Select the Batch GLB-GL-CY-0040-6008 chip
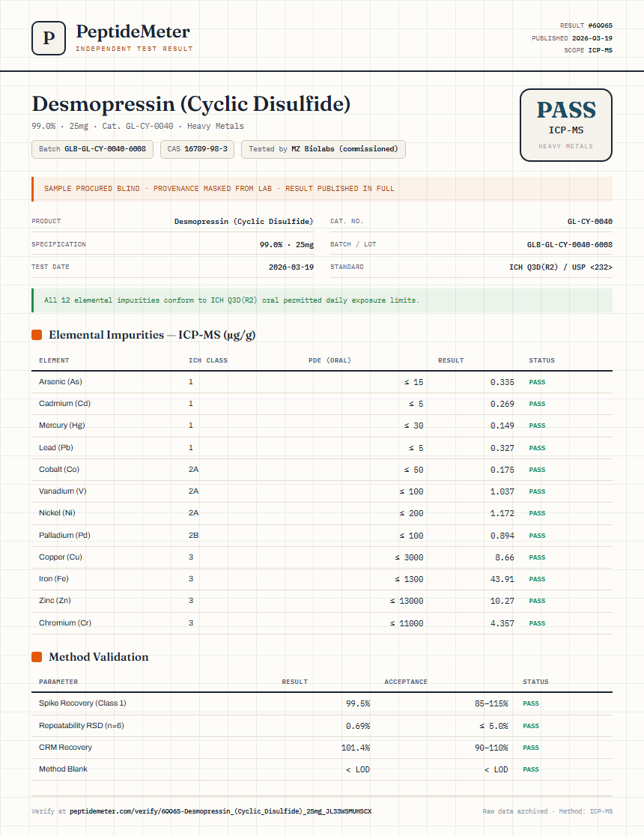 click(x=92, y=149)
